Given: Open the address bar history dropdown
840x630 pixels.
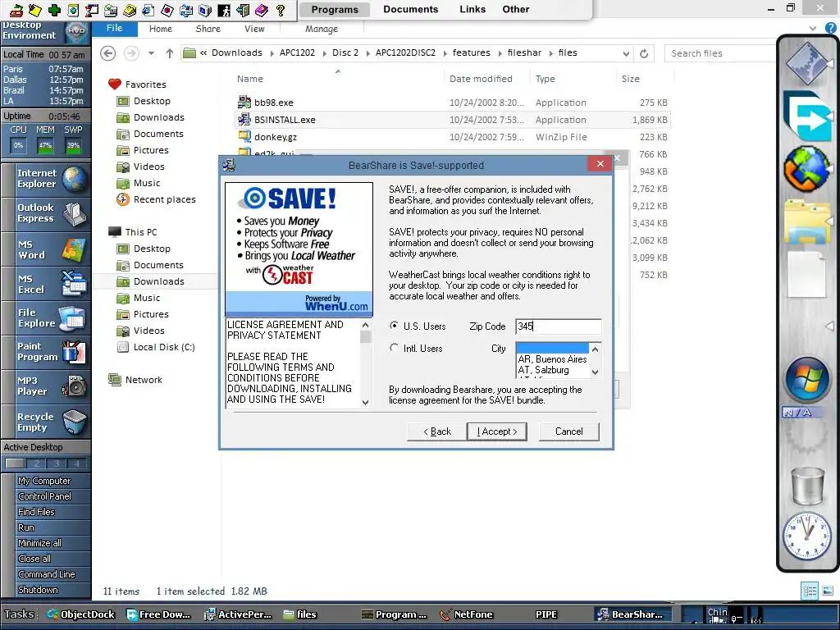Looking at the screenshot, I should 626,53.
